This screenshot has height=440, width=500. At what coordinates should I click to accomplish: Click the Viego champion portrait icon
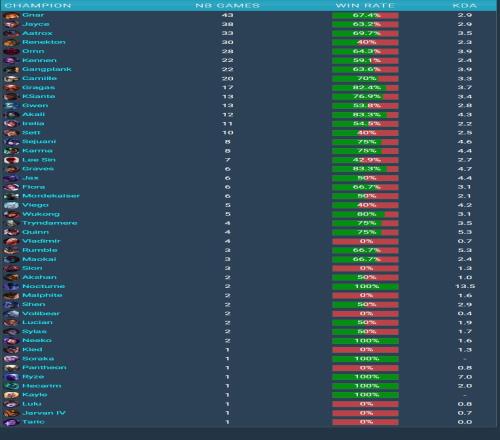11,205
